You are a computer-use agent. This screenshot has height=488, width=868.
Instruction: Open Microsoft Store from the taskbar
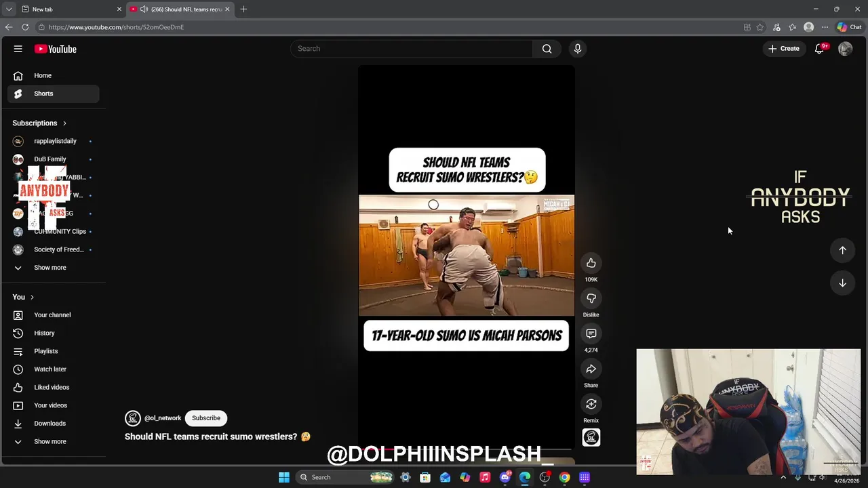click(x=425, y=477)
